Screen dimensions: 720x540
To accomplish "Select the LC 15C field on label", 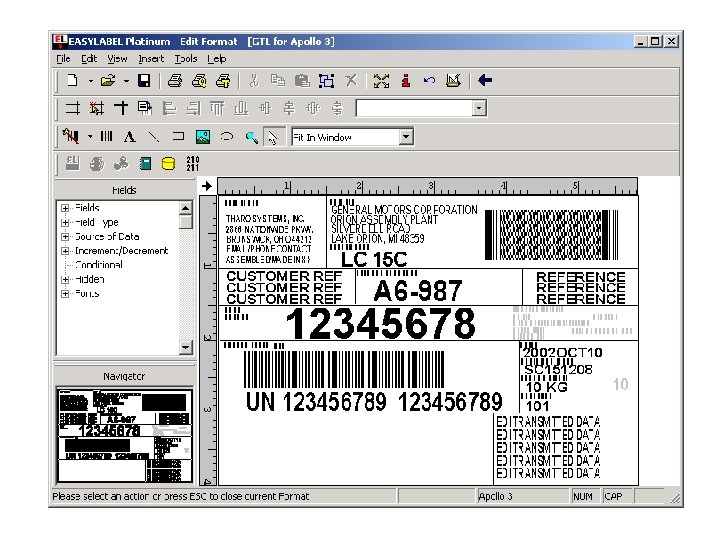I will click(374, 260).
